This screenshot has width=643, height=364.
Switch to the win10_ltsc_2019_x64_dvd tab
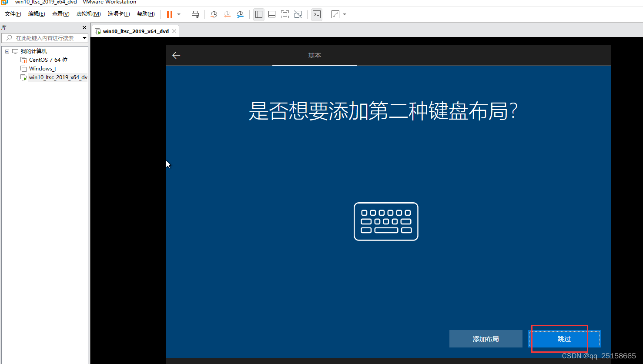136,31
